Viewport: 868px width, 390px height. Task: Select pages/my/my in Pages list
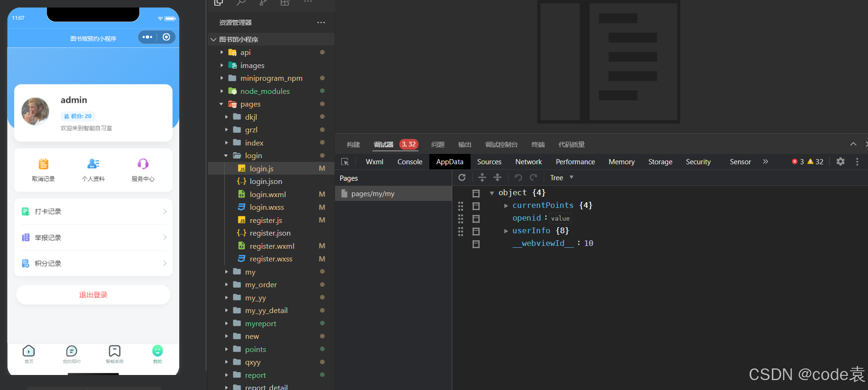(393, 194)
